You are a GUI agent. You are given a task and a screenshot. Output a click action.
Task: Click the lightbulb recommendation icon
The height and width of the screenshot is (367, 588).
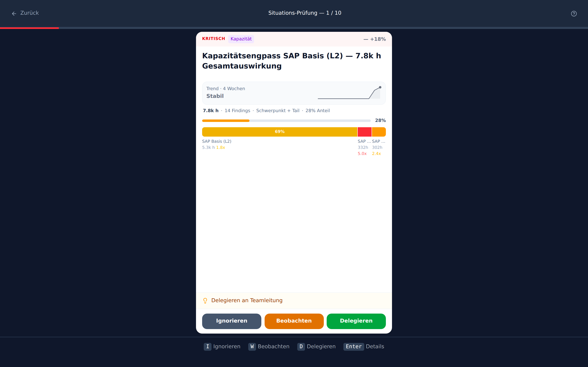pos(205,301)
